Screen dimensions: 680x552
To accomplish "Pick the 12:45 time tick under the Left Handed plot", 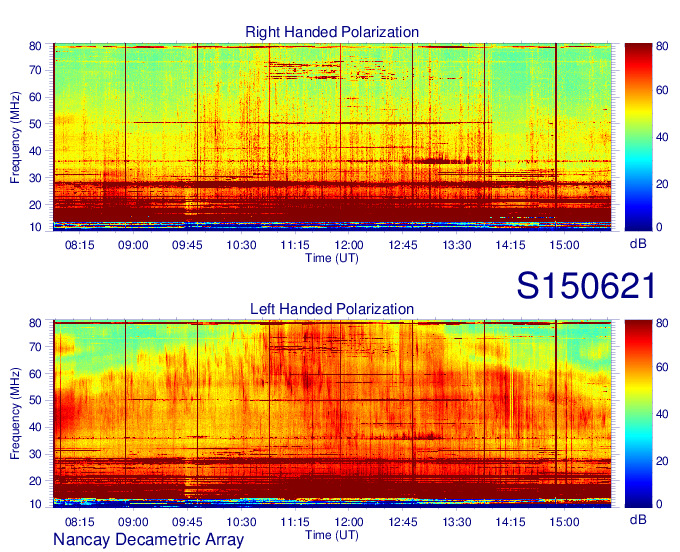I will point(403,522).
